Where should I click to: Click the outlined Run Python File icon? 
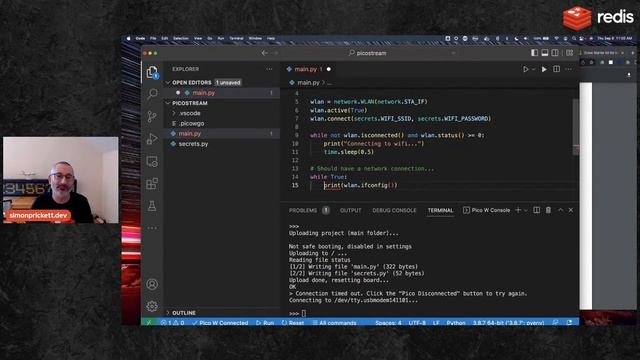click(526, 69)
